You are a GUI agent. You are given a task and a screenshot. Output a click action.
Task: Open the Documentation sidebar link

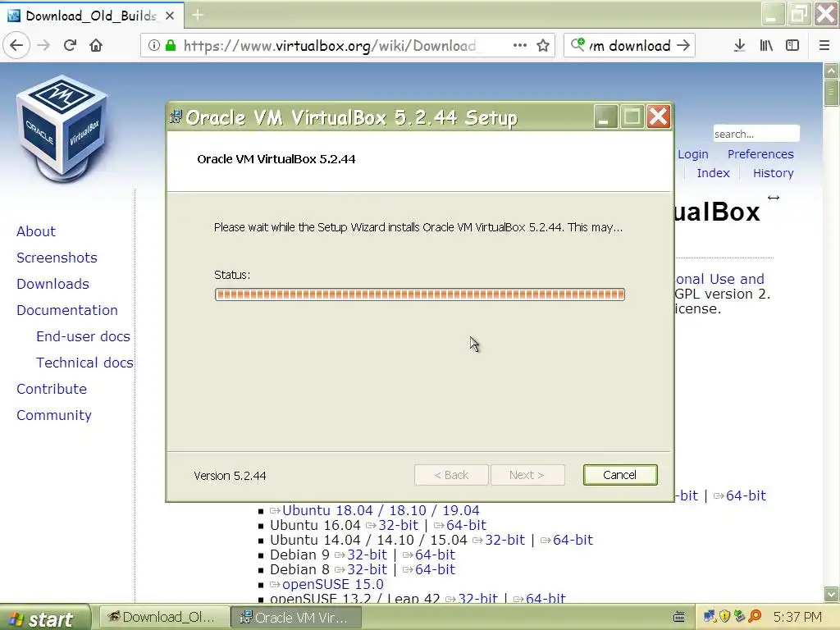click(x=67, y=310)
